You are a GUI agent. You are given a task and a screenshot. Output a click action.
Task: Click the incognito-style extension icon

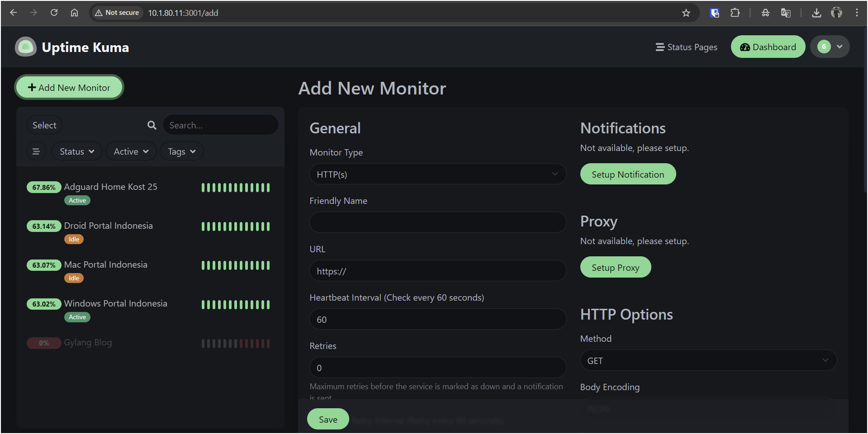click(x=765, y=13)
